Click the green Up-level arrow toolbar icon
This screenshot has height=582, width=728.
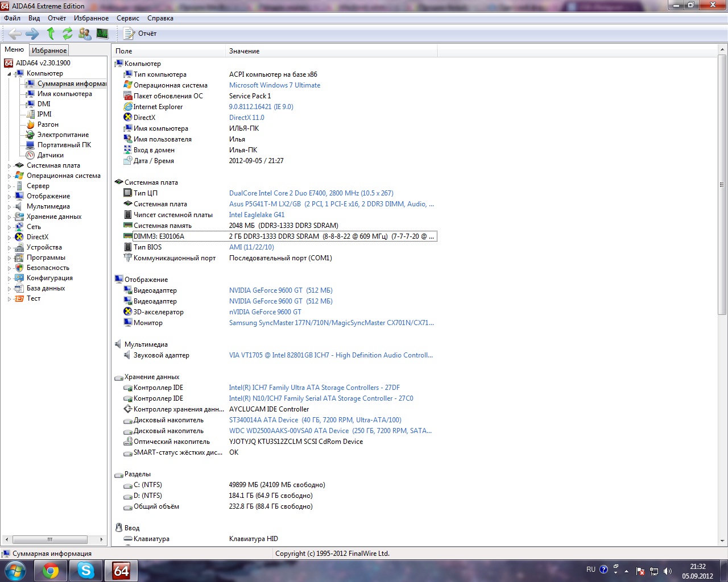[51, 34]
